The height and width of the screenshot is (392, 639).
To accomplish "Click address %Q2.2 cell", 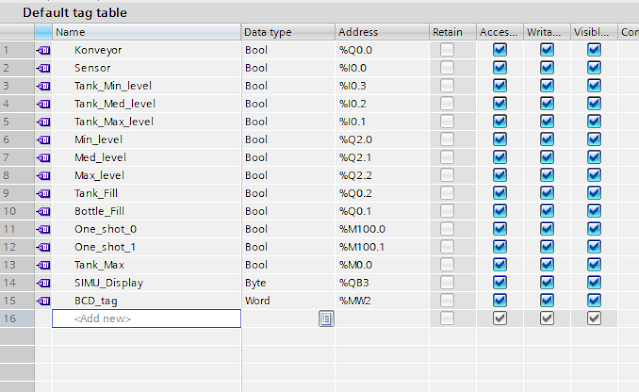I will point(382,176).
